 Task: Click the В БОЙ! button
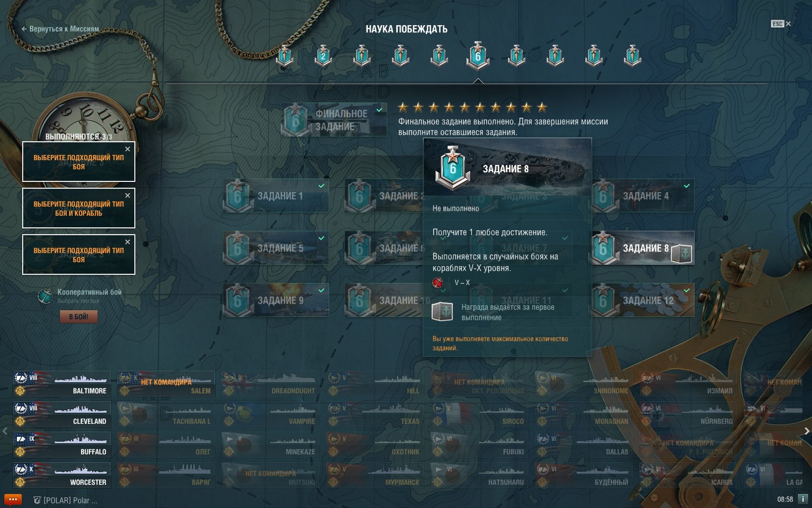pyautogui.click(x=79, y=316)
